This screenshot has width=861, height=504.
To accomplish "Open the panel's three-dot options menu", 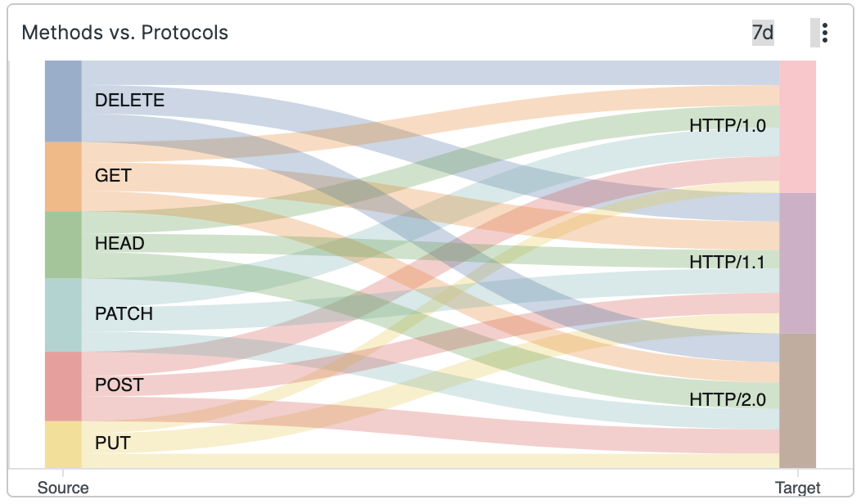I will (x=824, y=33).
